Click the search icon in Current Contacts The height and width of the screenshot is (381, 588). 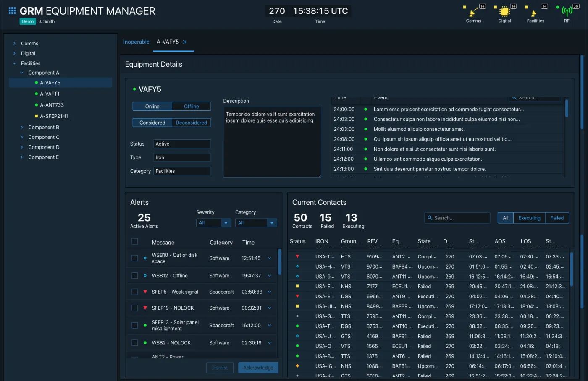[430, 218]
